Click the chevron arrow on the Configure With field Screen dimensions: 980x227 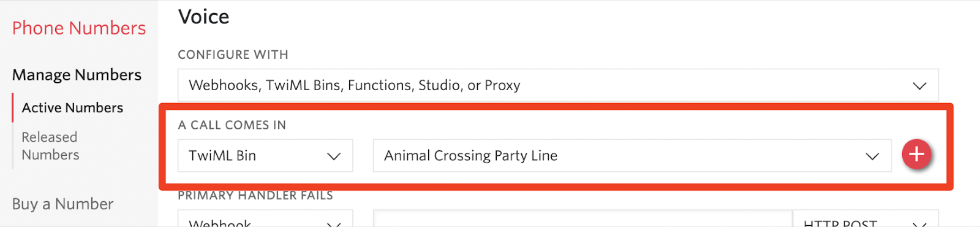[x=919, y=86]
